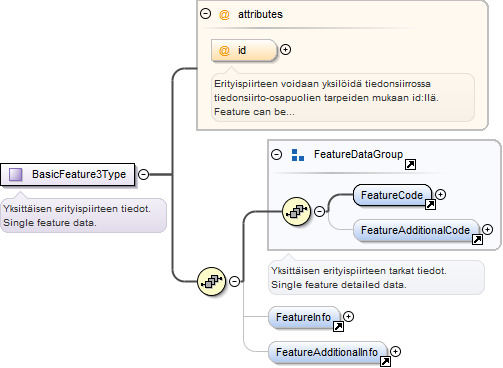This screenshot has width=503, height=368.
Task: Click the orange @ icon next to attributes
Action: click(224, 14)
